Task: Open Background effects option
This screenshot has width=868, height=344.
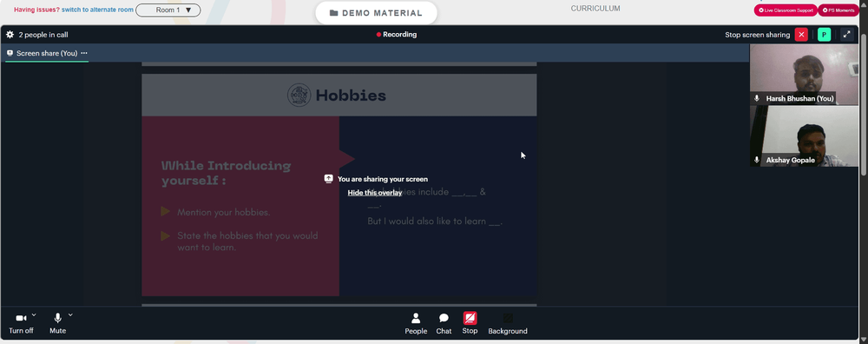Action: [x=508, y=323]
